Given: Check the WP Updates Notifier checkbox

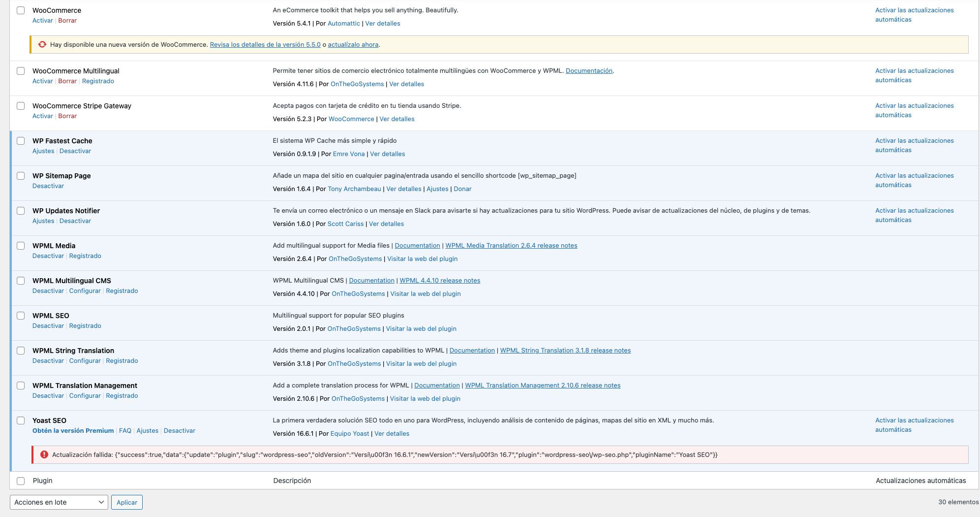Looking at the screenshot, I should 21,211.
